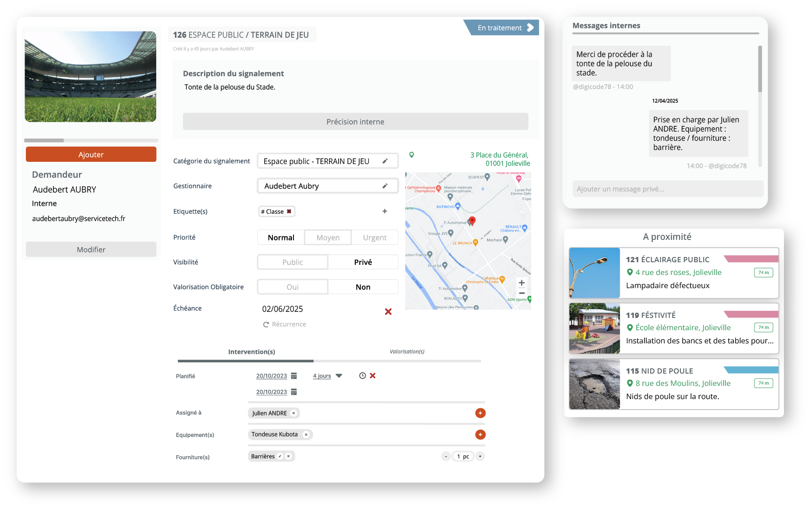
Task: Open the 4 jours duration dropdown
Action: point(339,376)
